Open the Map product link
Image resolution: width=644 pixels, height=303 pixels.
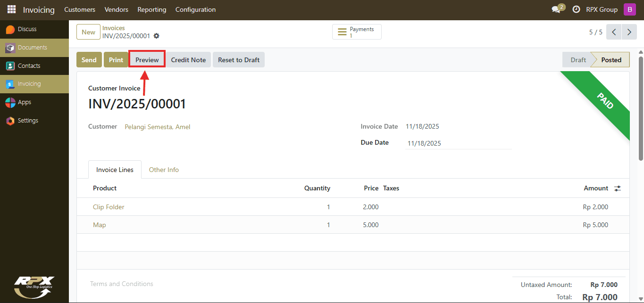point(100,225)
